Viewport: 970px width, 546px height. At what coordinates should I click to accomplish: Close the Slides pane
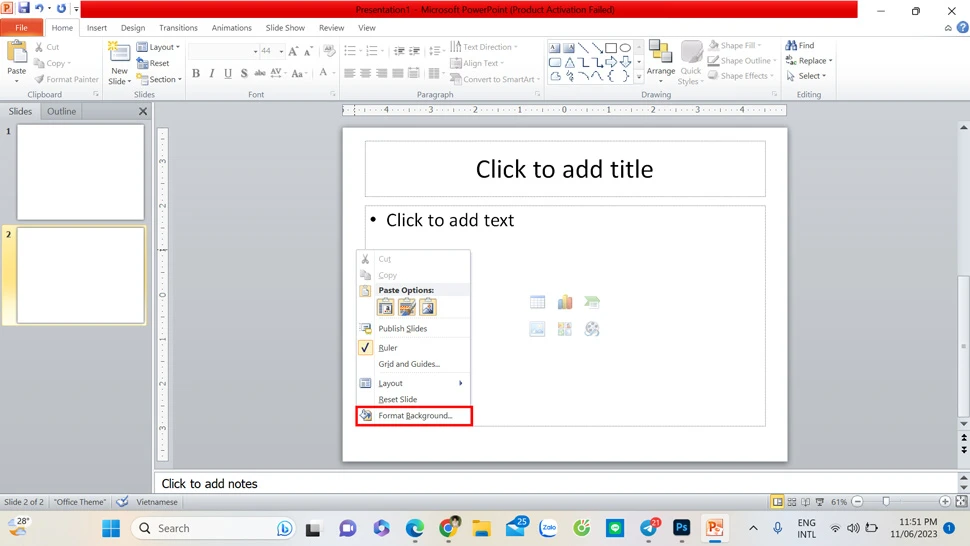[143, 111]
